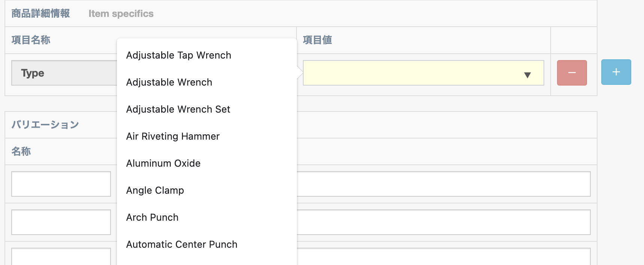Click the third variation name input box

pos(61,257)
